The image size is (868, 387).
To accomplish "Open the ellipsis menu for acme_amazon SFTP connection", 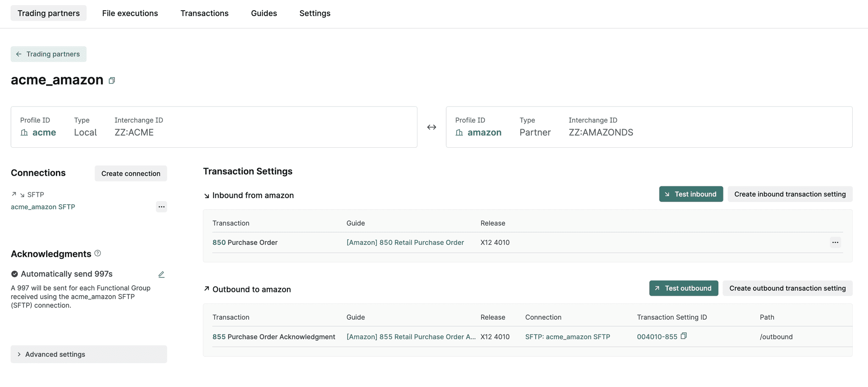I will pyautogui.click(x=161, y=207).
